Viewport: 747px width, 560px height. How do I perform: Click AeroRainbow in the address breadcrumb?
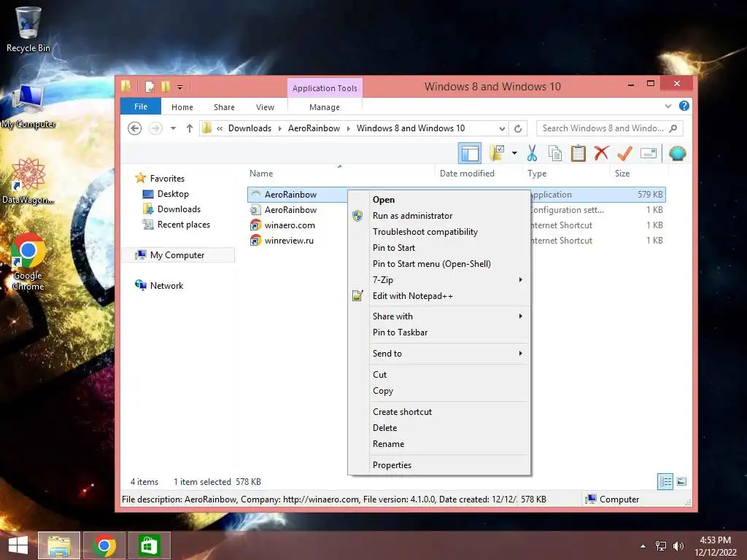click(x=314, y=128)
